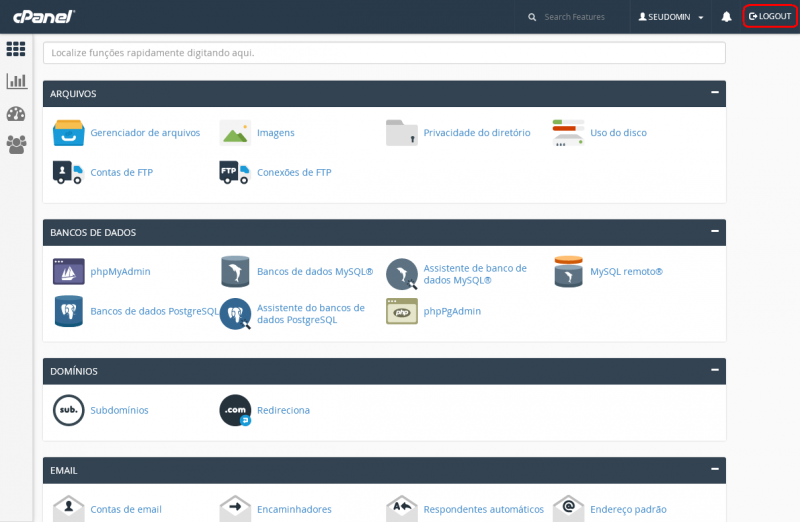This screenshot has width=800, height=522.
Task: Click the phpPgAdmin link
Action: tap(452, 311)
